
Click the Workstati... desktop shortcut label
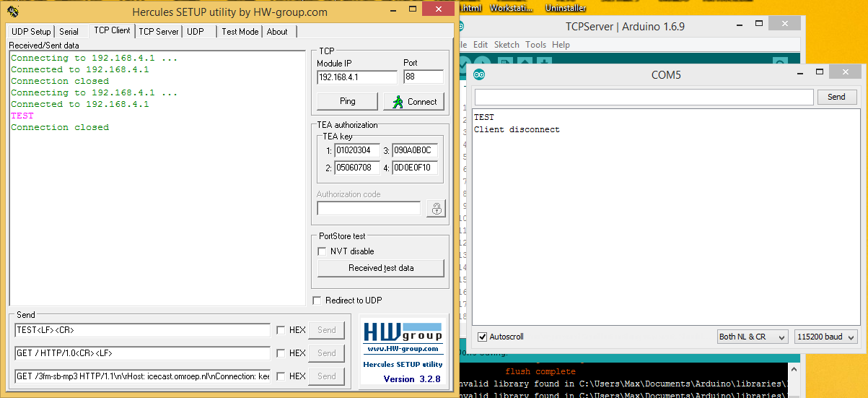click(x=511, y=8)
